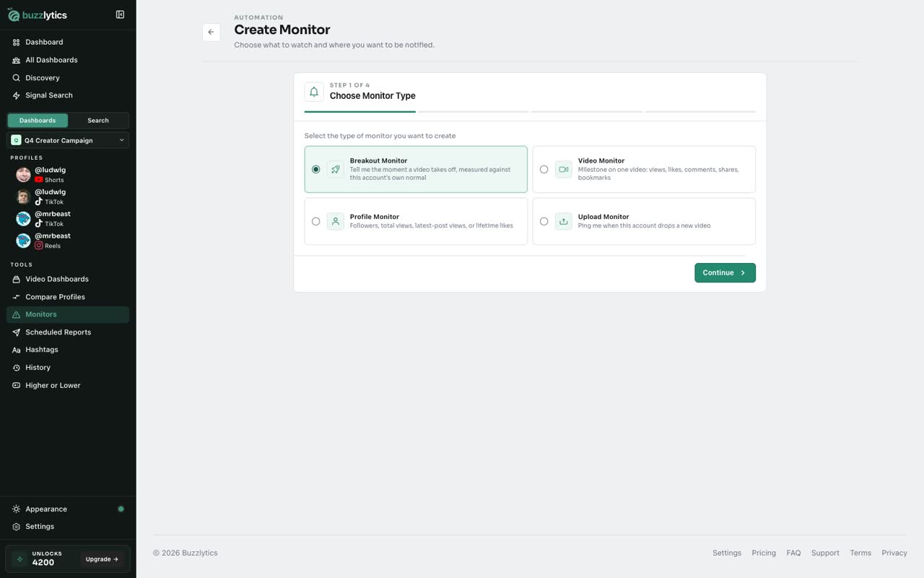The height and width of the screenshot is (578, 924).
Task: Click the first step progress bar segment
Action: point(359,112)
